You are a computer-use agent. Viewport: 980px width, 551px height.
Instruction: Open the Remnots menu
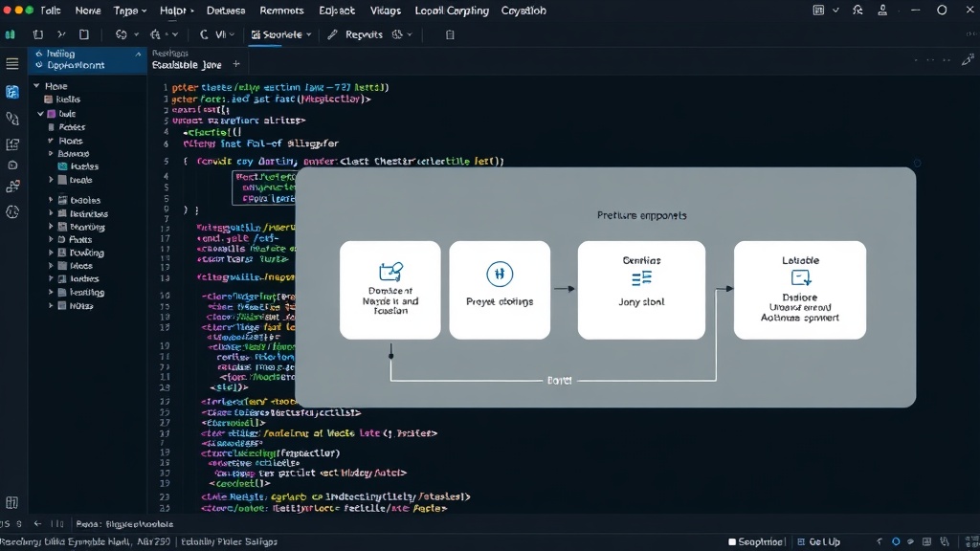click(x=281, y=11)
